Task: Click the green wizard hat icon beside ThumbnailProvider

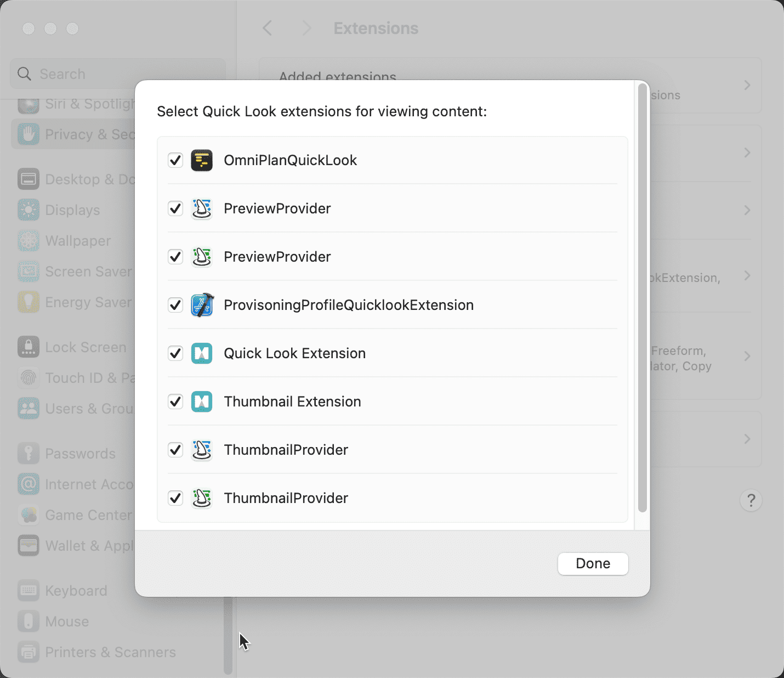Action: pyautogui.click(x=202, y=498)
